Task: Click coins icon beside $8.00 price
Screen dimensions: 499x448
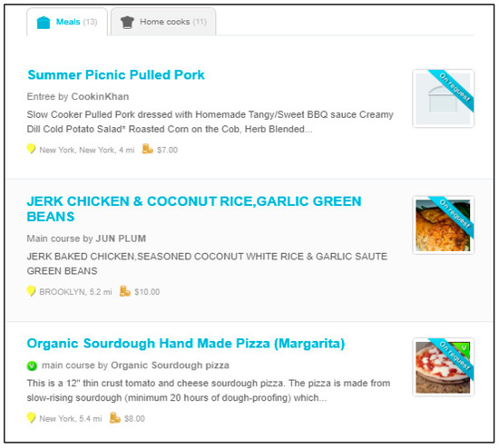Action: point(115,418)
